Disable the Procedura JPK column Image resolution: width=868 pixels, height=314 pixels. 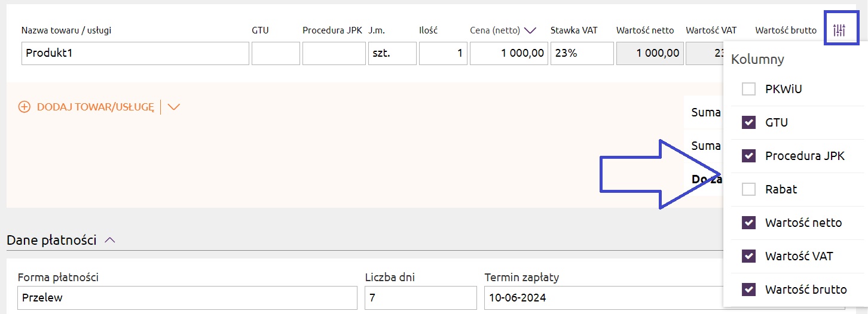(x=748, y=156)
